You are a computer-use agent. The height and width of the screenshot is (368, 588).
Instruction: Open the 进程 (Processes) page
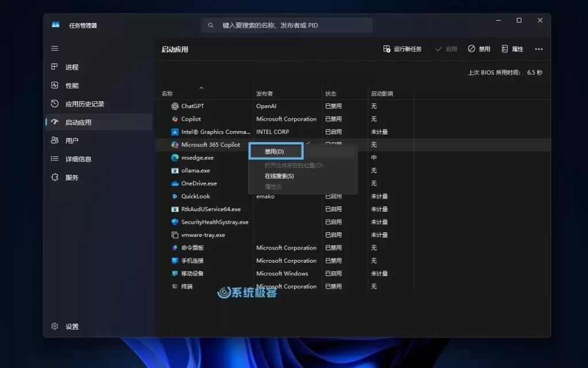click(x=72, y=67)
